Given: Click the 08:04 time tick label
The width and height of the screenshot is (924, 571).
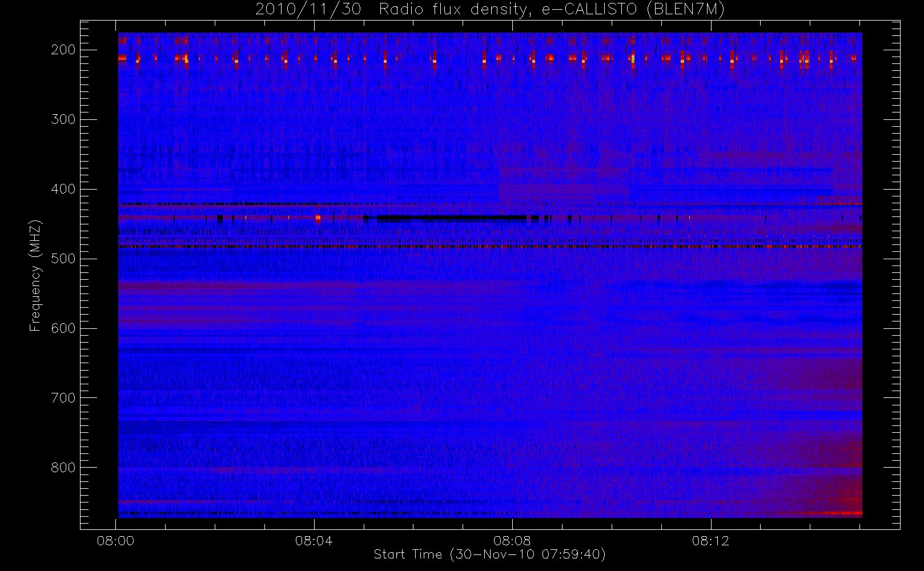Looking at the screenshot, I should pyautogui.click(x=314, y=540).
